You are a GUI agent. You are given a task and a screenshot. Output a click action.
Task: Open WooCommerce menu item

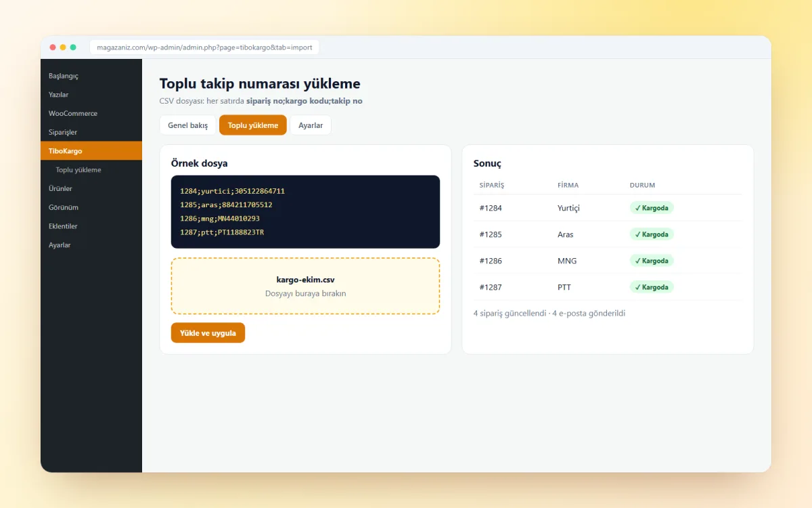click(91, 114)
